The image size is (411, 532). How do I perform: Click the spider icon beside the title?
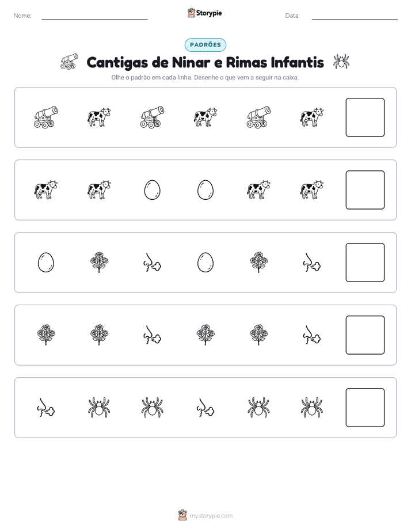click(x=341, y=62)
